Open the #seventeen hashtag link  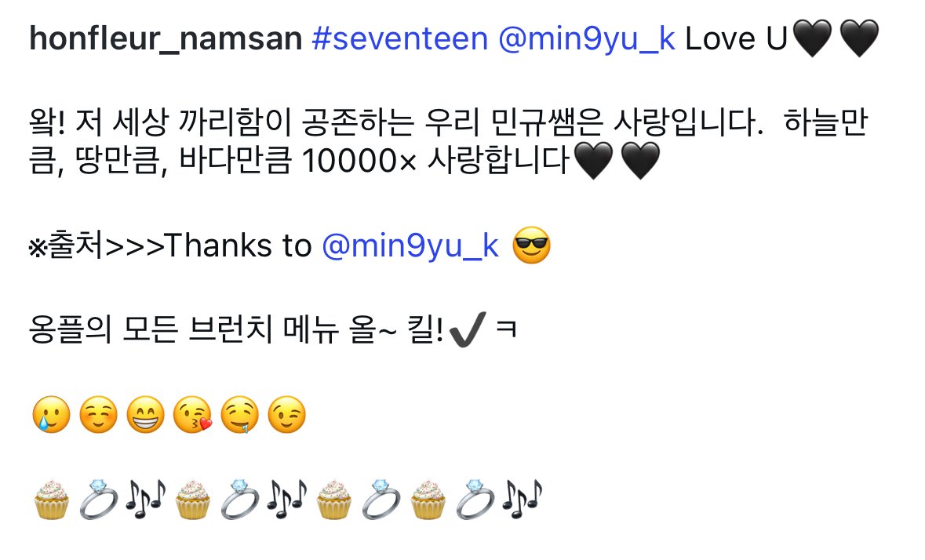coord(400,39)
